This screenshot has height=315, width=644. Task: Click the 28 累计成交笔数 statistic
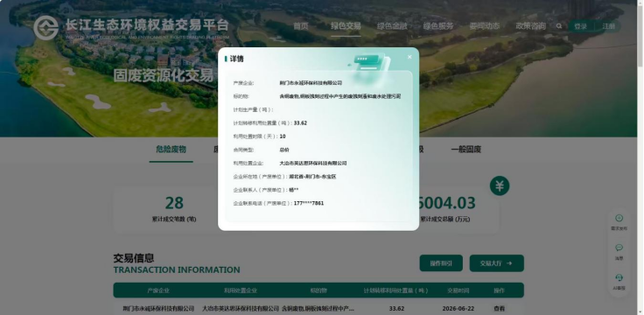click(x=174, y=203)
